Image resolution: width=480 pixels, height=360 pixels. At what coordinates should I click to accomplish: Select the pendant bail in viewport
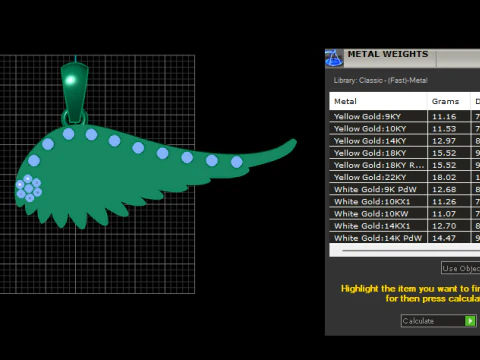pyautogui.click(x=75, y=92)
